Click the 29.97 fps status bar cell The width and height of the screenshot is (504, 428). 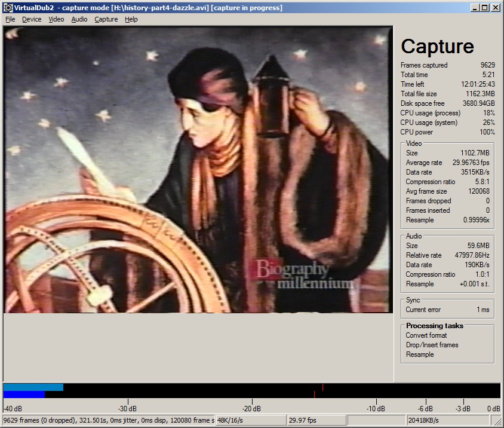(316, 420)
